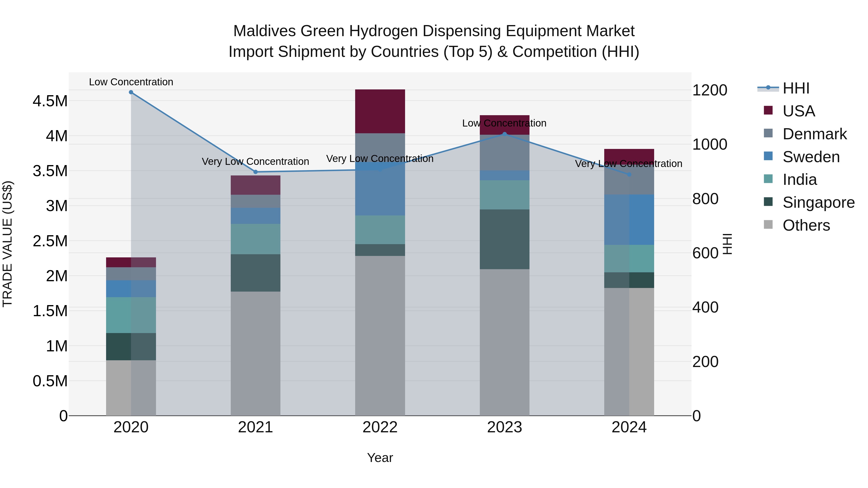
Task: Click the 'TRADE VALUE (US$)' axis title
Action: pos(7,244)
